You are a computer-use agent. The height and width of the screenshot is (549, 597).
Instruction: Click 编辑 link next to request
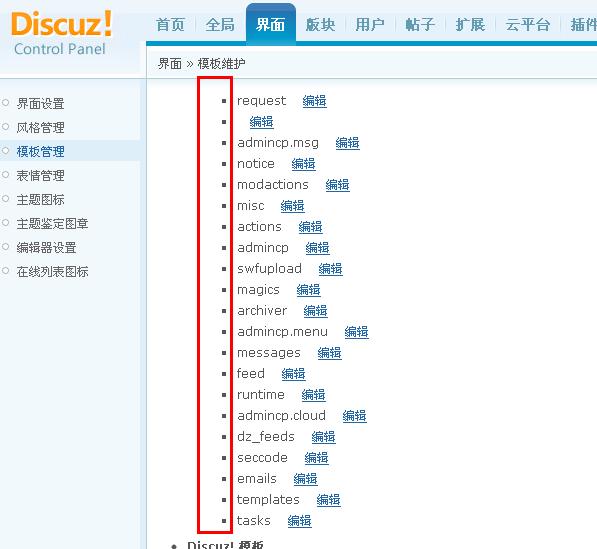coord(314,101)
